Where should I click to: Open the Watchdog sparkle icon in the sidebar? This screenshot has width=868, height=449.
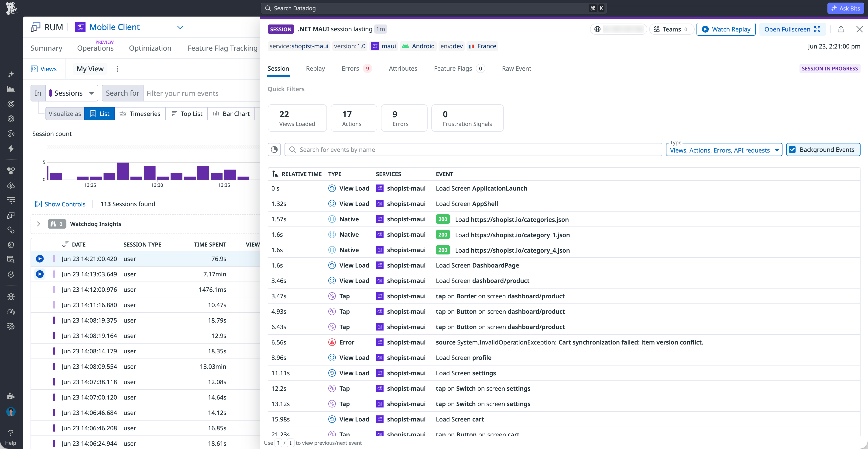point(11,74)
